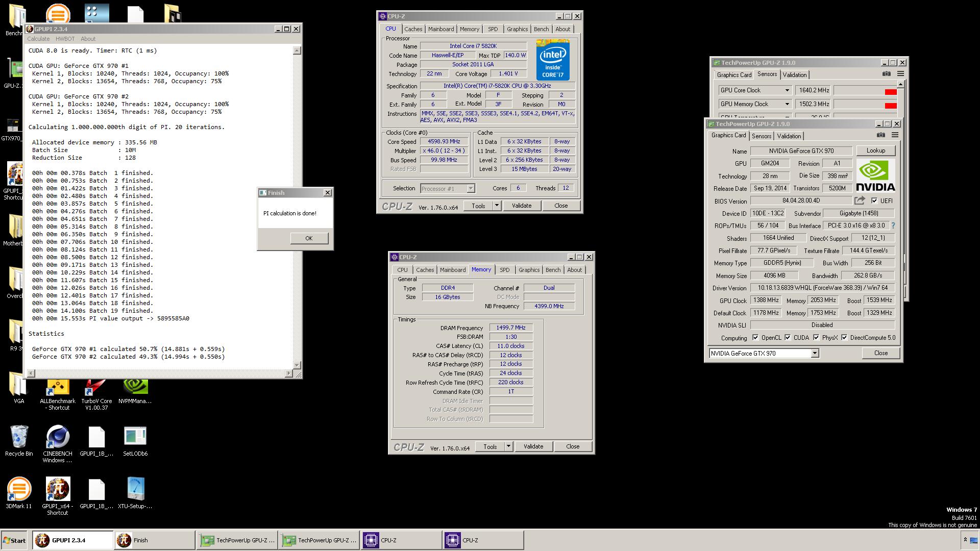Expand the GPU Memory Clock sensor dropdown
The image size is (980, 551).
click(787, 104)
